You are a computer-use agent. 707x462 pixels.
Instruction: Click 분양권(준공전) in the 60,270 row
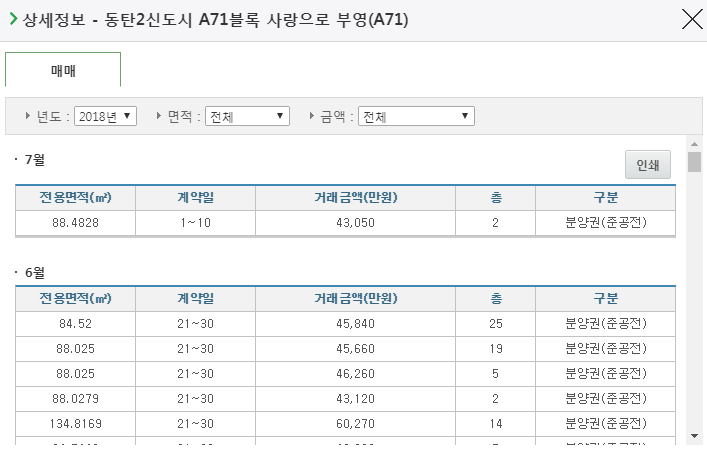point(606,424)
